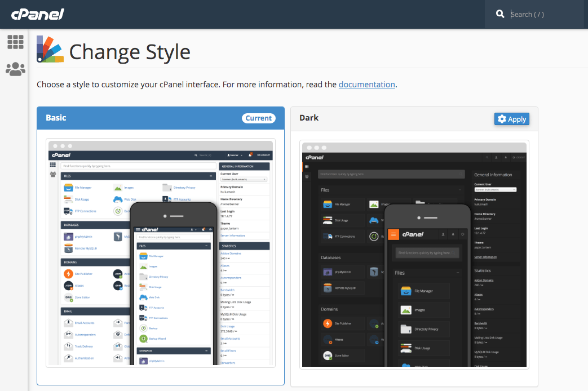588x391 pixels.
Task: Click the Basic style preview thumbnail
Action: point(161,254)
